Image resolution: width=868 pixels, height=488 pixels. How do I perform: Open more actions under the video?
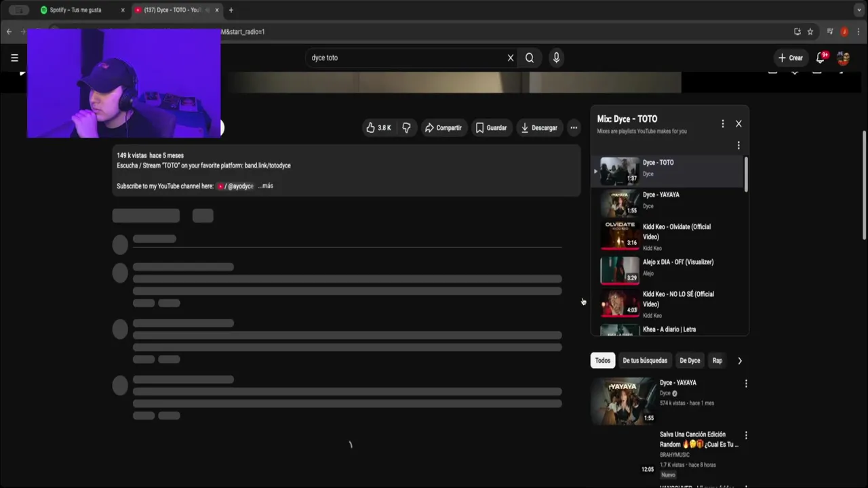[574, 127]
